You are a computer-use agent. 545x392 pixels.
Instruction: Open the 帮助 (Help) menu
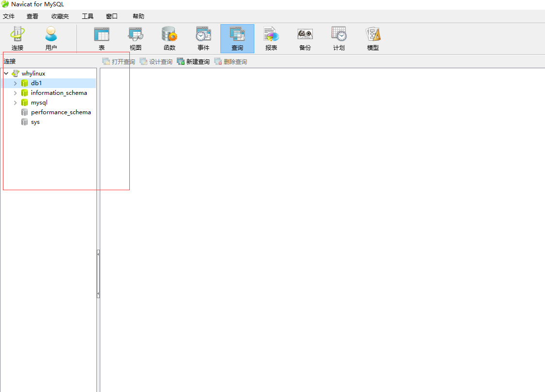139,16
